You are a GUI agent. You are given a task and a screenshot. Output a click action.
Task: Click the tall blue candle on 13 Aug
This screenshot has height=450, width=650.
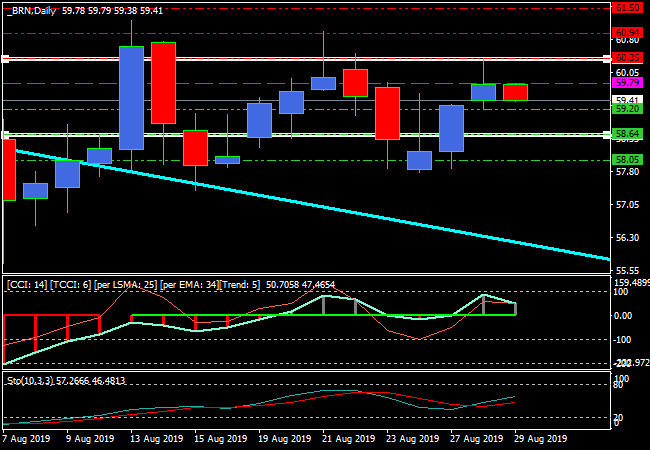click(x=131, y=98)
